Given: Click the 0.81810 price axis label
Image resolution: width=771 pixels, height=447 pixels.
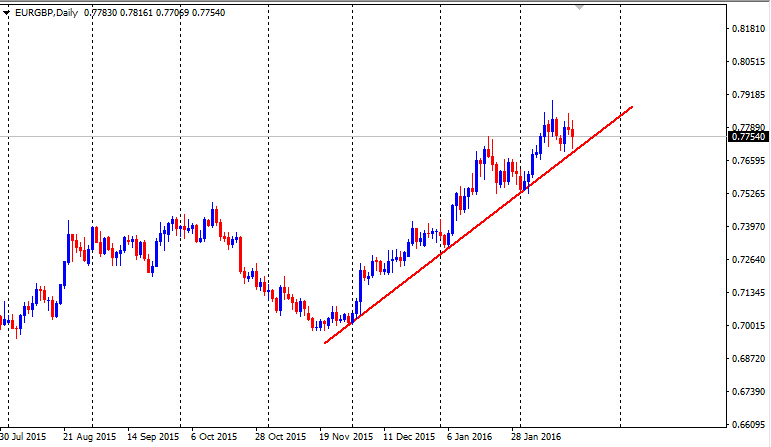Looking at the screenshot, I should point(749,29).
